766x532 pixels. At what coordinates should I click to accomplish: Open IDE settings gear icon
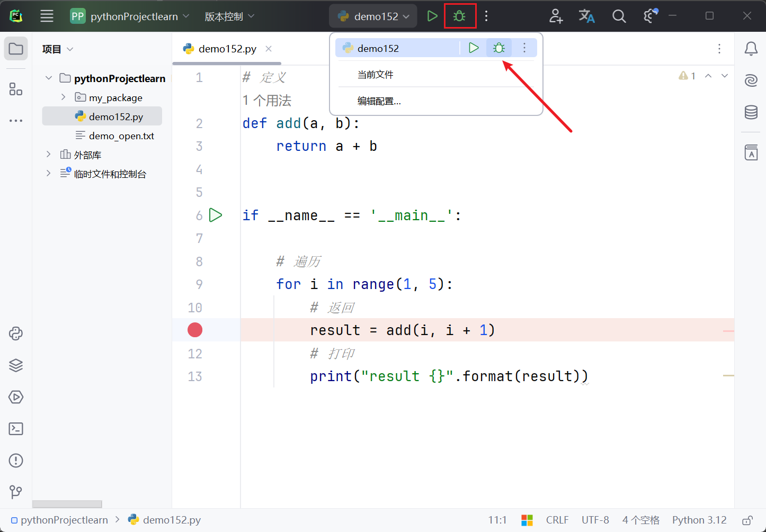pyautogui.click(x=651, y=16)
